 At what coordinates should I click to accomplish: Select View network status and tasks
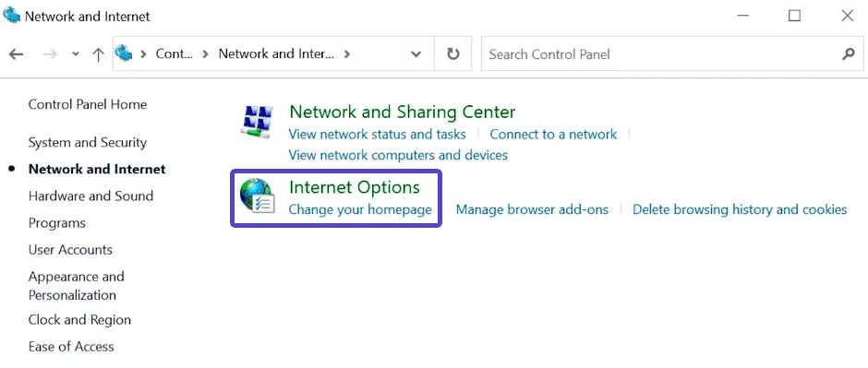pyautogui.click(x=377, y=135)
